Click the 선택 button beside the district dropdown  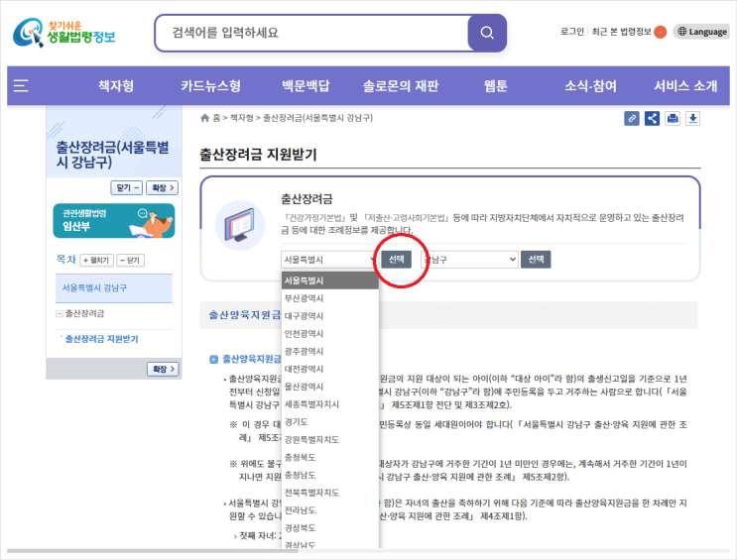536,260
